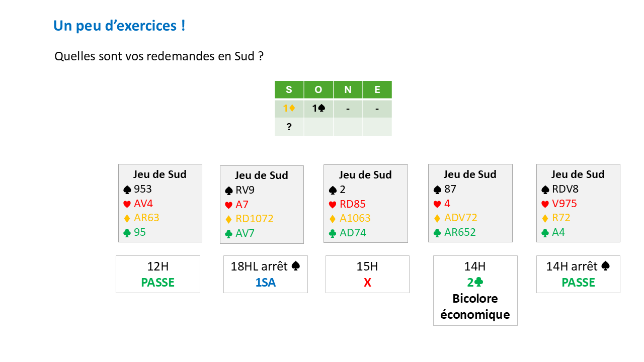Click the green PASSE answer under 12H
644x362 pixels.
coord(157,283)
